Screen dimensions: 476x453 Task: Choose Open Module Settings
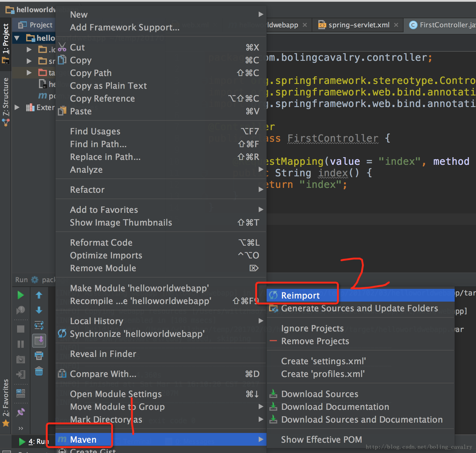click(161, 394)
